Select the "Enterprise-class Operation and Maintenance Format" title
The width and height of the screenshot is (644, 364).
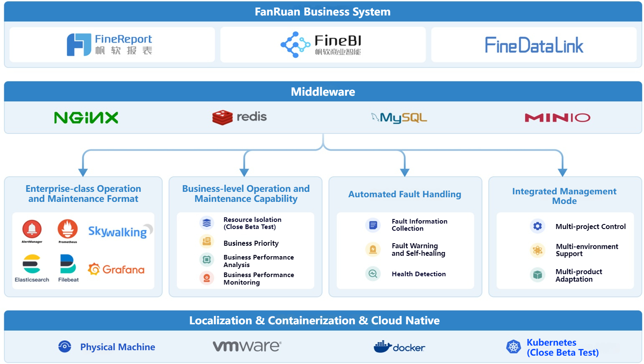(83, 194)
